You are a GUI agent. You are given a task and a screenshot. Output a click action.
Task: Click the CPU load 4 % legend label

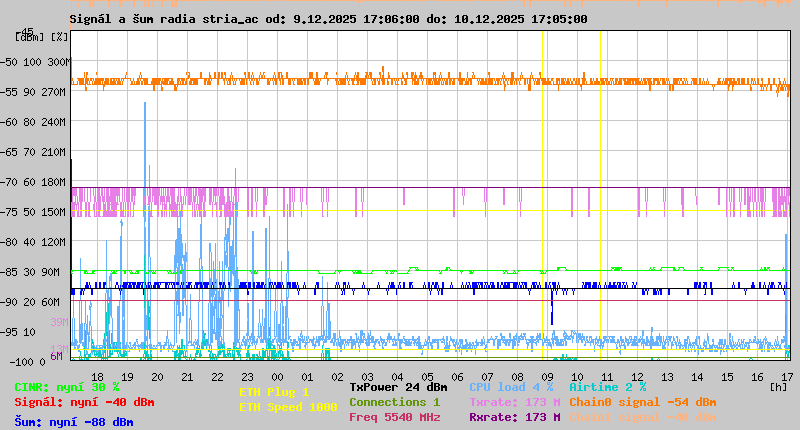click(x=511, y=387)
